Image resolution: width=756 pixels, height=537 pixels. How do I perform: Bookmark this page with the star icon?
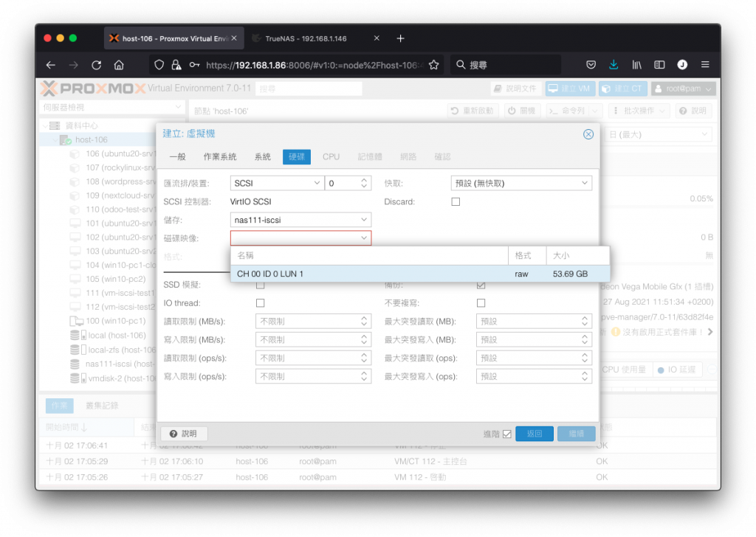point(433,65)
